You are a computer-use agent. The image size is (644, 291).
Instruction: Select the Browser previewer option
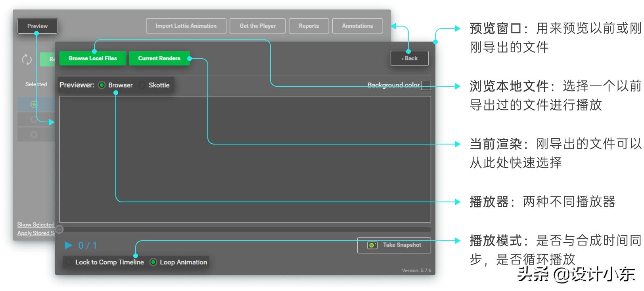pos(102,85)
